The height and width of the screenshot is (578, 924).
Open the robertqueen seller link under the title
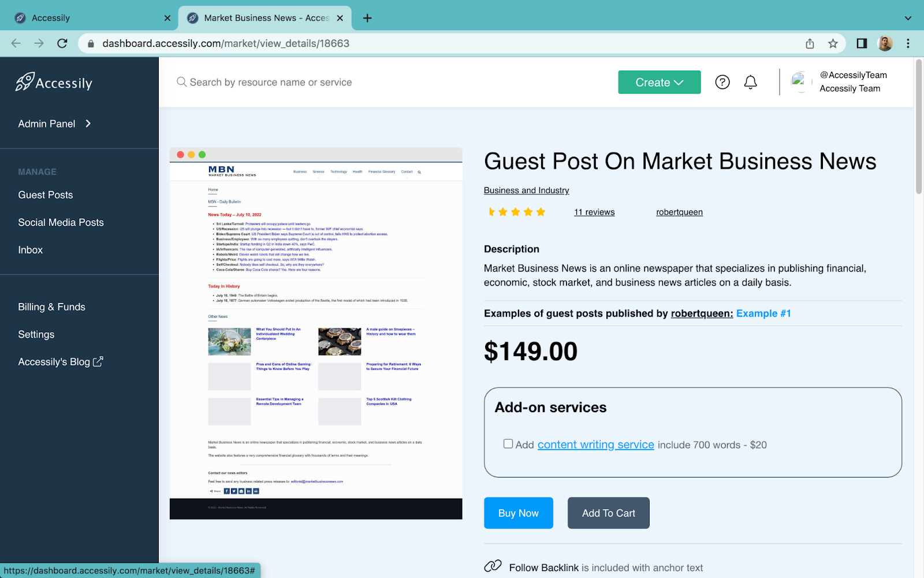click(680, 212)
